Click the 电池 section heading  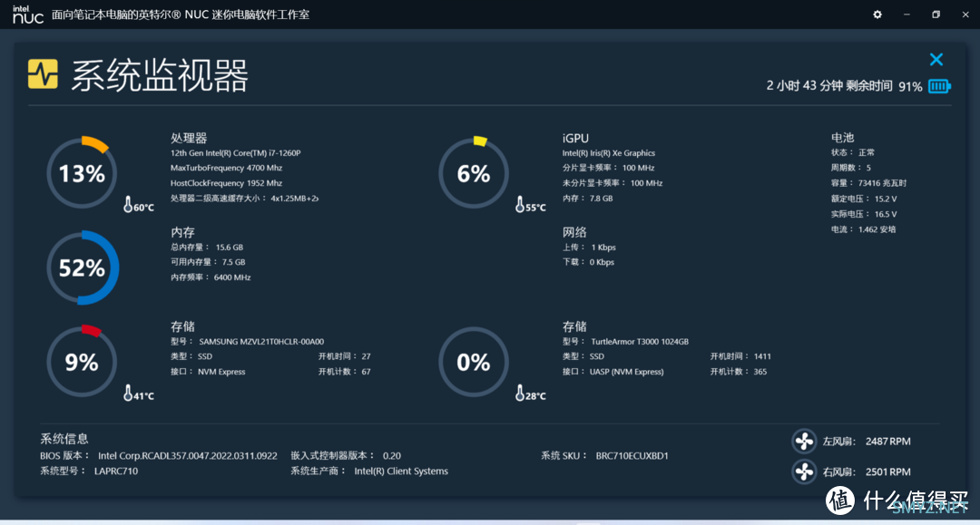842,137
